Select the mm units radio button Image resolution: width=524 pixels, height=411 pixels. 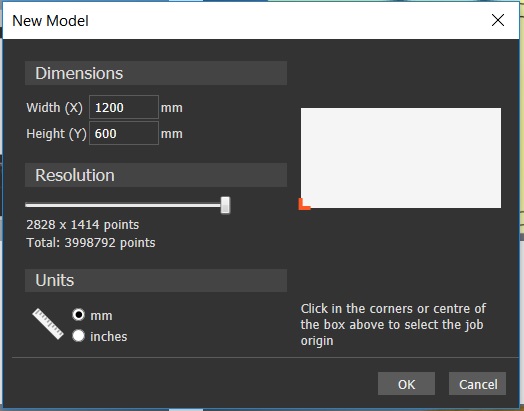point(79,315)
